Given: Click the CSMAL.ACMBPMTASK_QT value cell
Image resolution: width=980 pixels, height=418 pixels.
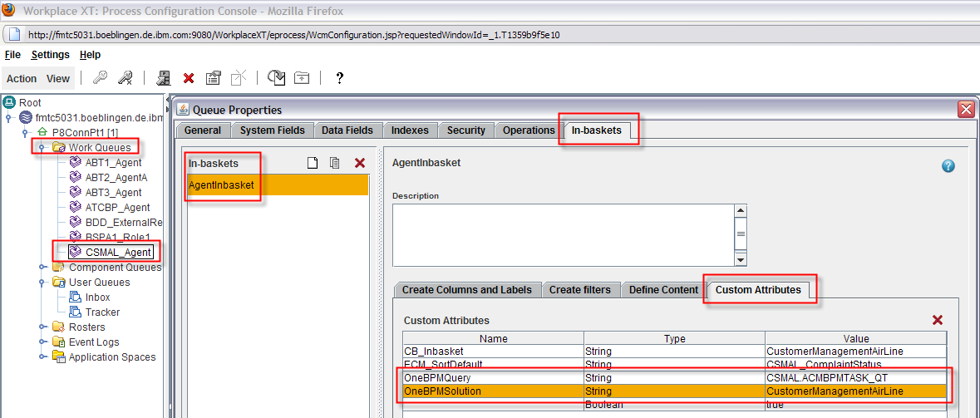Looking at the screenshot, I should [x=855, y=378].
